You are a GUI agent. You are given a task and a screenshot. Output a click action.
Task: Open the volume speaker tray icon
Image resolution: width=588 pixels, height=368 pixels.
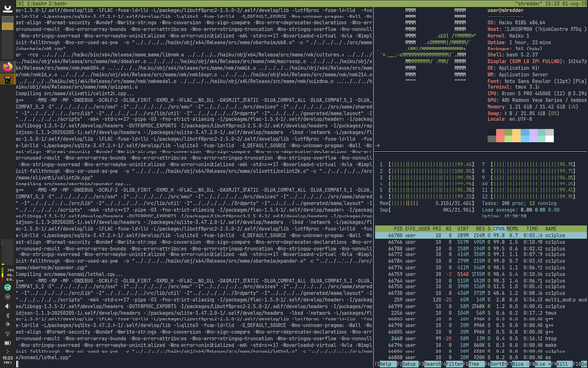tap(7, 306)
